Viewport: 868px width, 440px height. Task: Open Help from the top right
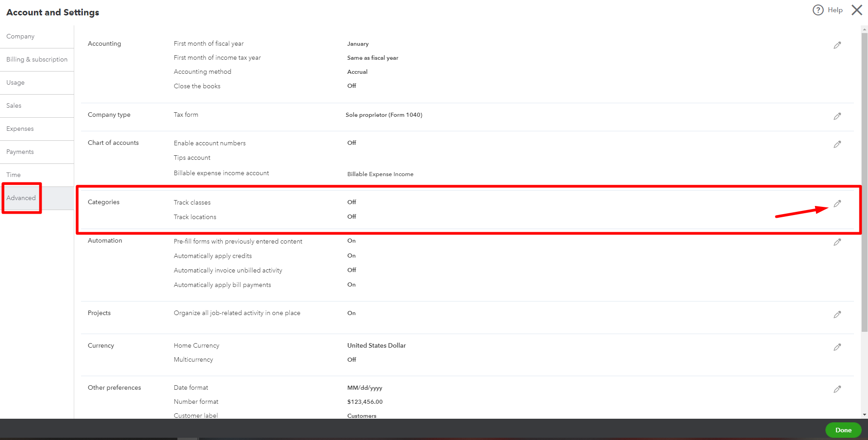[835, 10]
